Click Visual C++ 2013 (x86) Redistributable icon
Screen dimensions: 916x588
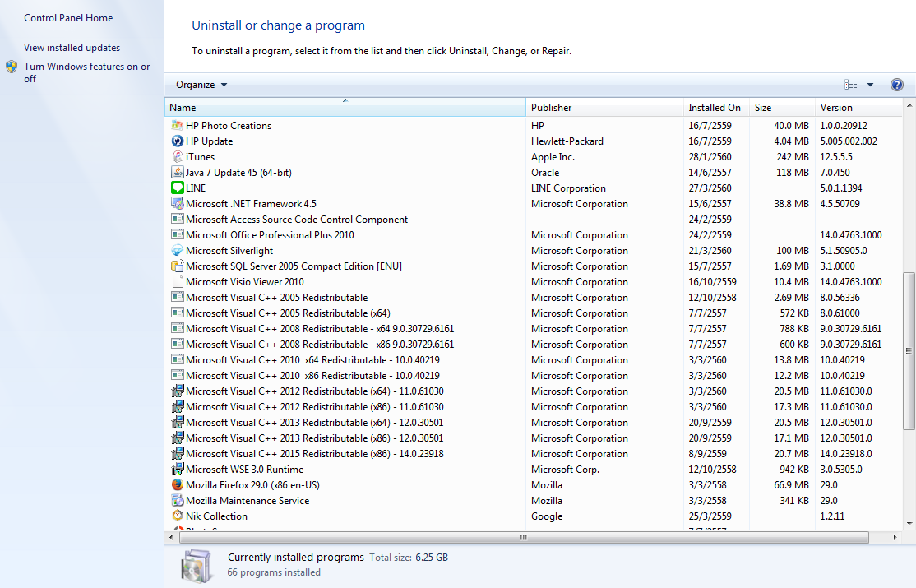coord(177,438)
